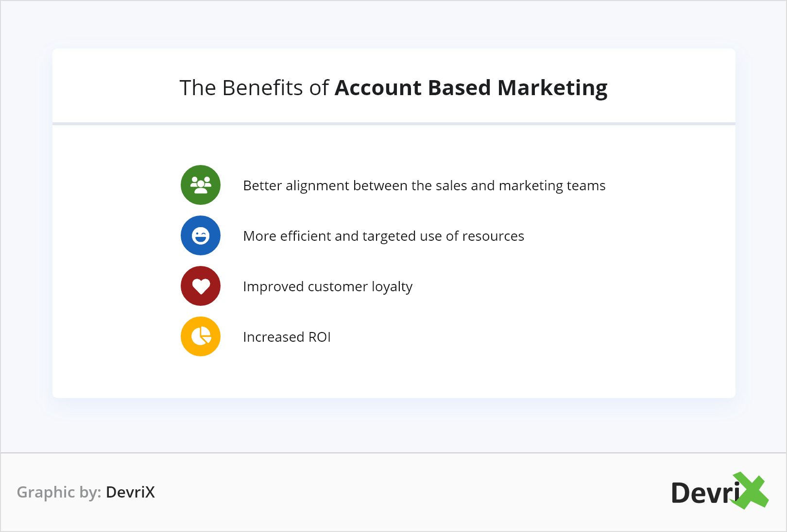Image resolution: width=787 pixels, height=532 pixels.
Task: Click the green team people icon
Action: 201,185
